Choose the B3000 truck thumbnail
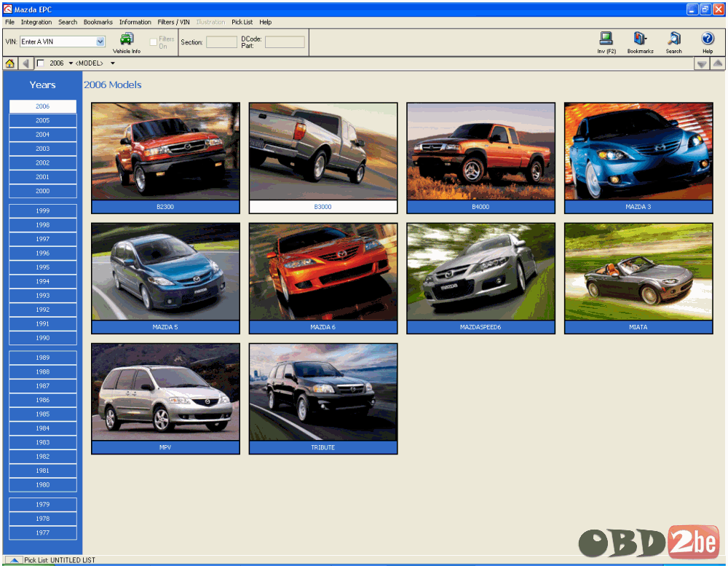Viewport: 728px width, 566px height. [x=323, y=152]
